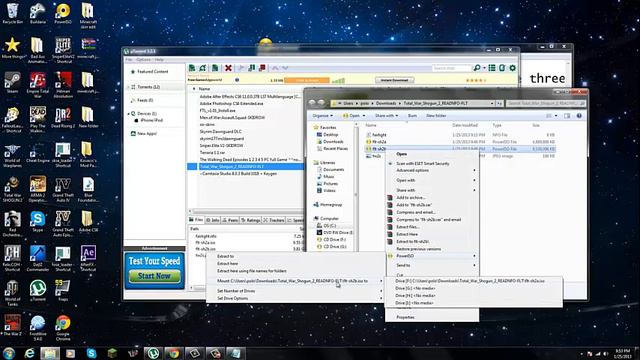Click the move down queue arrow icon
The height and width of the screenshot is (360, 640).
click(285, 68)
